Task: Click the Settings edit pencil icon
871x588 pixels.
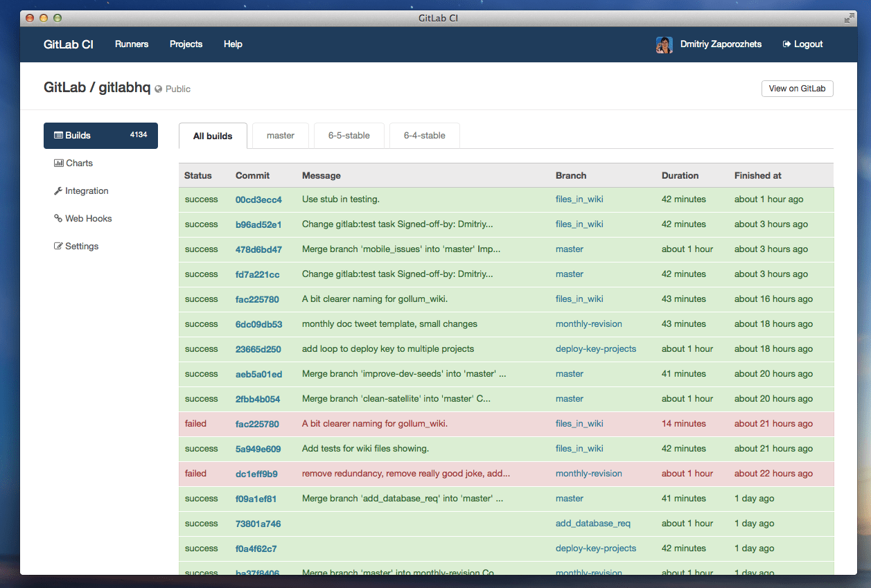Action: [58, 247]
